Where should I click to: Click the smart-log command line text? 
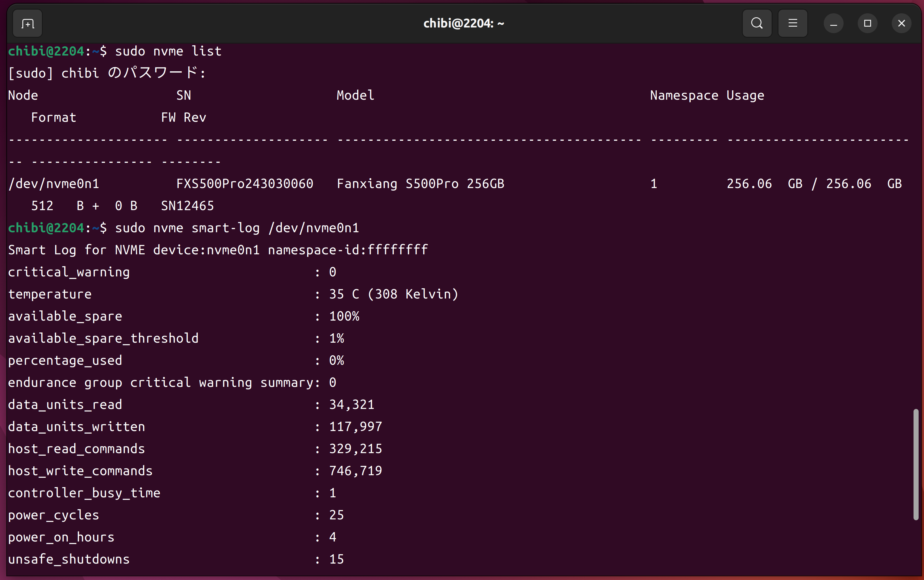[x=237, y=228]
